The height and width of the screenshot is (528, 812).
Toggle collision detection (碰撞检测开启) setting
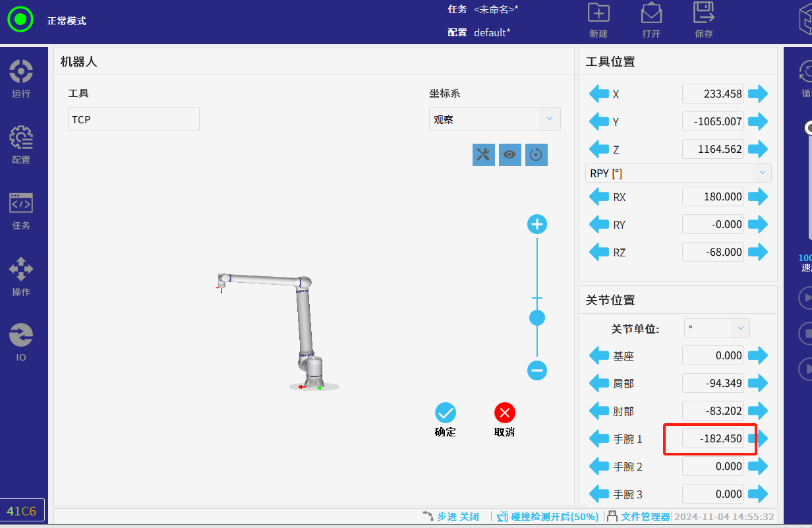pos(548,517)
